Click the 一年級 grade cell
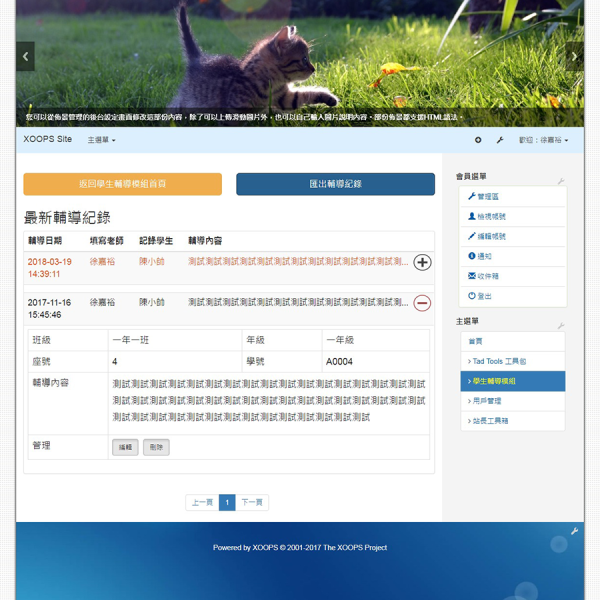 tap(376, 340)
